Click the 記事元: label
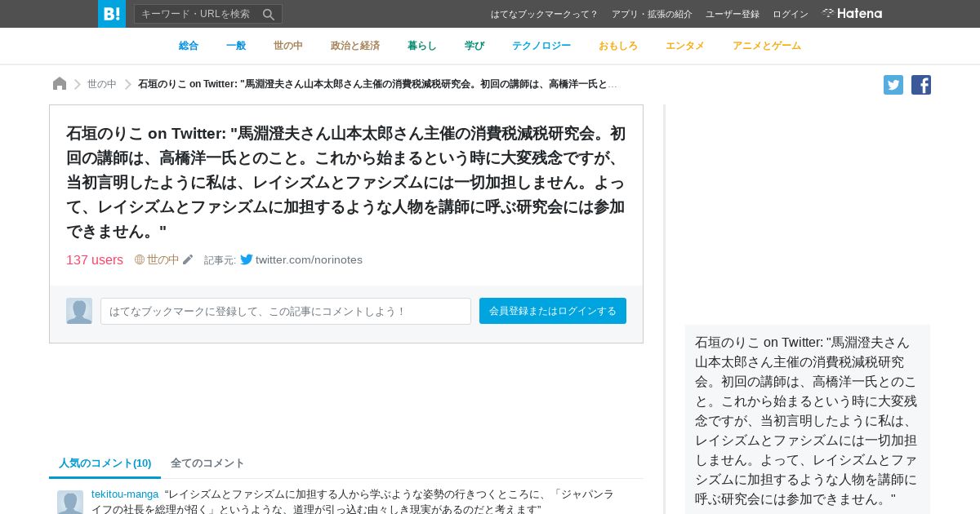980x514 pixels. [x=220, y=260]
